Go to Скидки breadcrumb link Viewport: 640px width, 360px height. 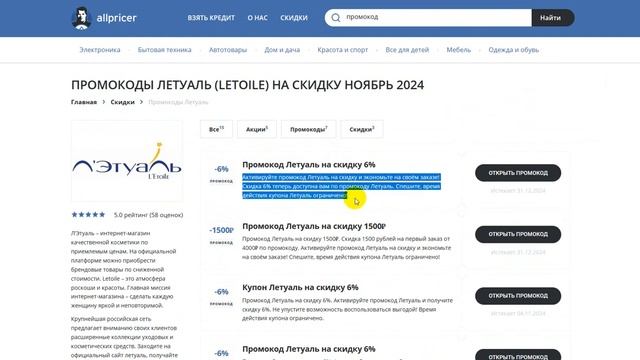(122, 102)
